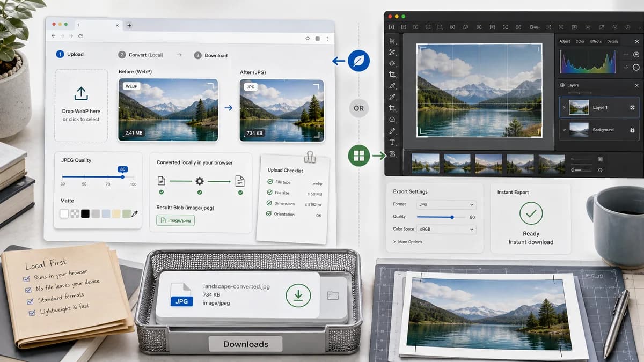Go to step 2 Convert (Local)
Viewport: 644px width, 362px height.
point(141,55)
